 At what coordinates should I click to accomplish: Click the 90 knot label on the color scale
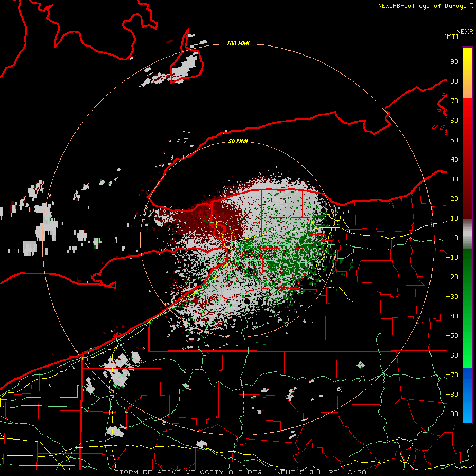[454, 62]
